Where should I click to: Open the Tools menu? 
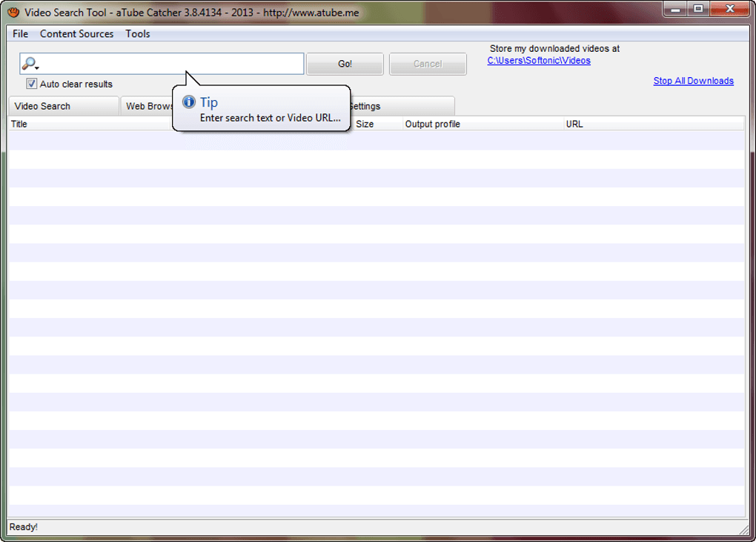[138, 34]
